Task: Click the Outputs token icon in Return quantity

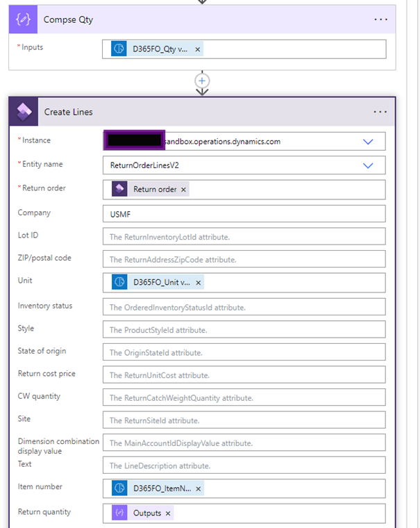Action: click(x=119, y=513)
